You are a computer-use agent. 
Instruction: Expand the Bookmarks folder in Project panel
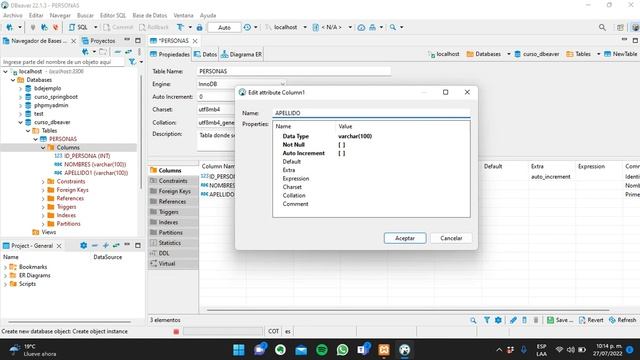pos(5,267)
